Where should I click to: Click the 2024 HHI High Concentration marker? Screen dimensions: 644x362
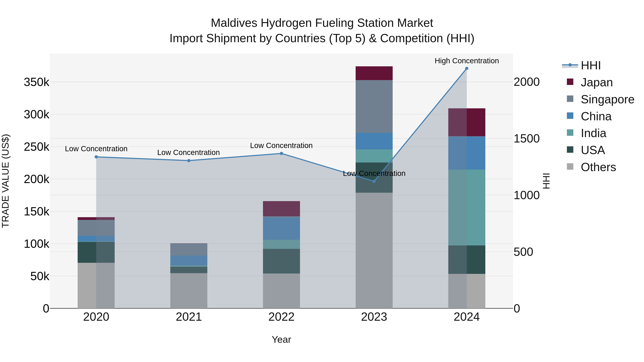click(x=467, y=68)
